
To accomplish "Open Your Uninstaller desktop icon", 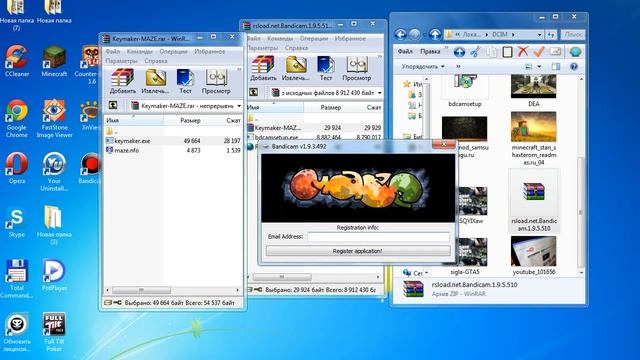I will (54, 171).
